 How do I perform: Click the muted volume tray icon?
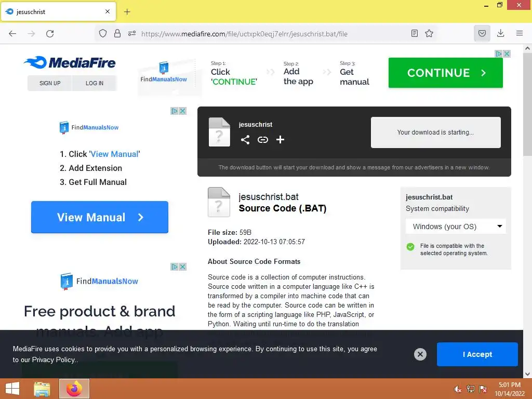(458, 389)
